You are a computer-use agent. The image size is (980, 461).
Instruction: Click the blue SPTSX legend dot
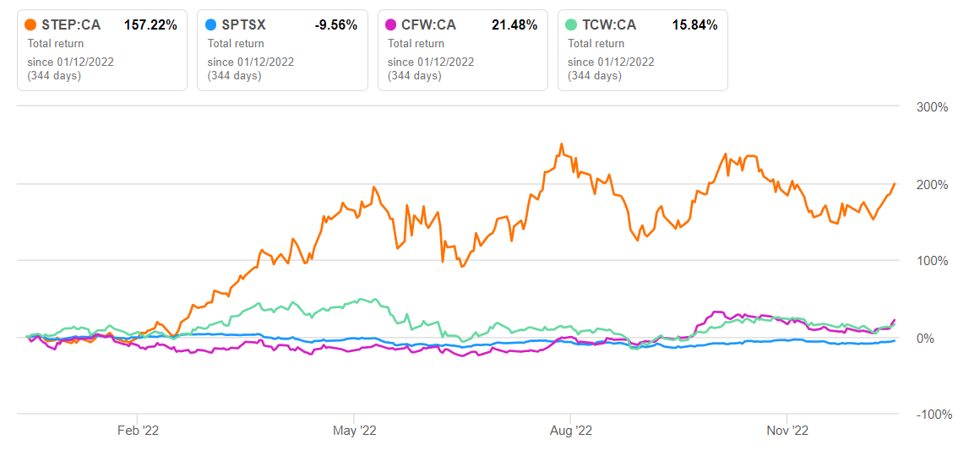point(212,25)
